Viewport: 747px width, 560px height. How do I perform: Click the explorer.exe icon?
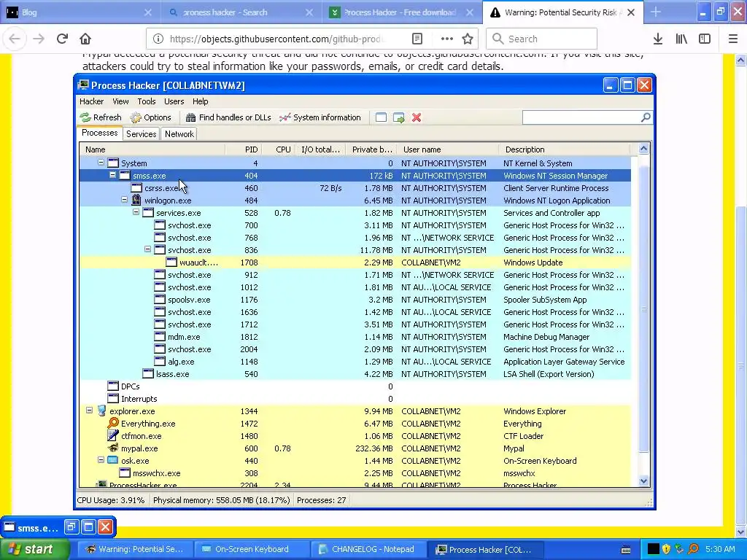(x=101, y=411)
